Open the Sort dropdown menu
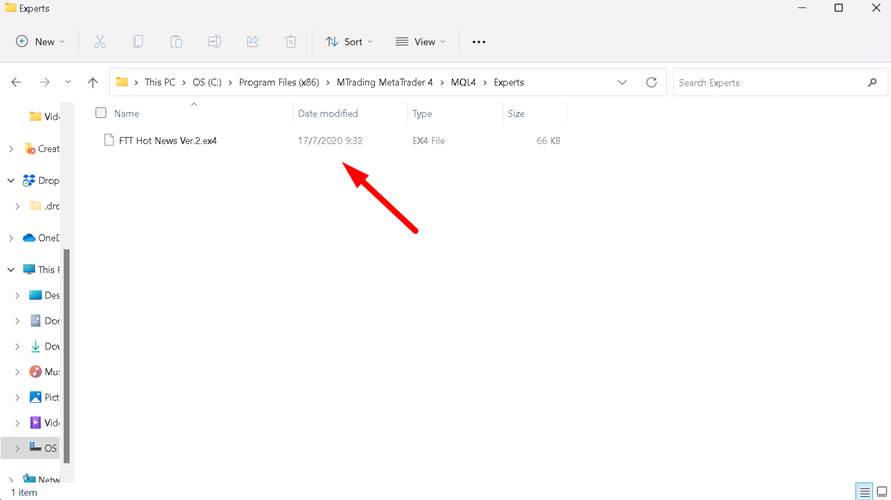 tap(349, 42)
